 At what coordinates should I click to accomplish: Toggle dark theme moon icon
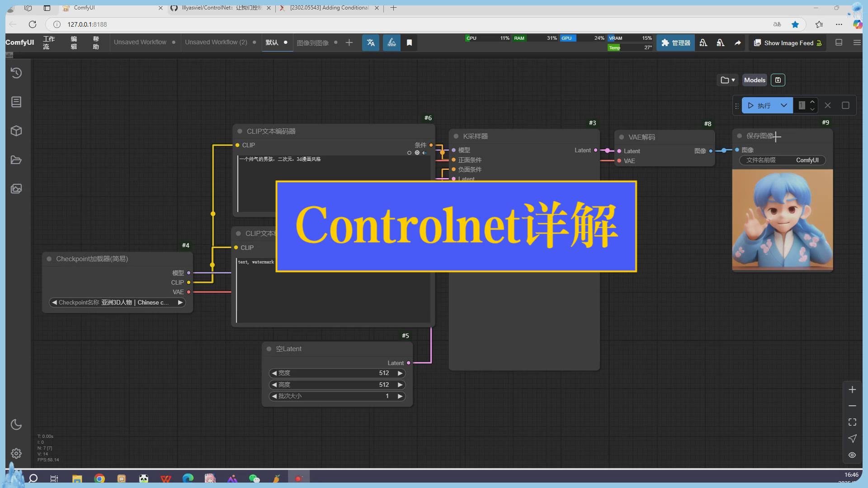(16, 424)
